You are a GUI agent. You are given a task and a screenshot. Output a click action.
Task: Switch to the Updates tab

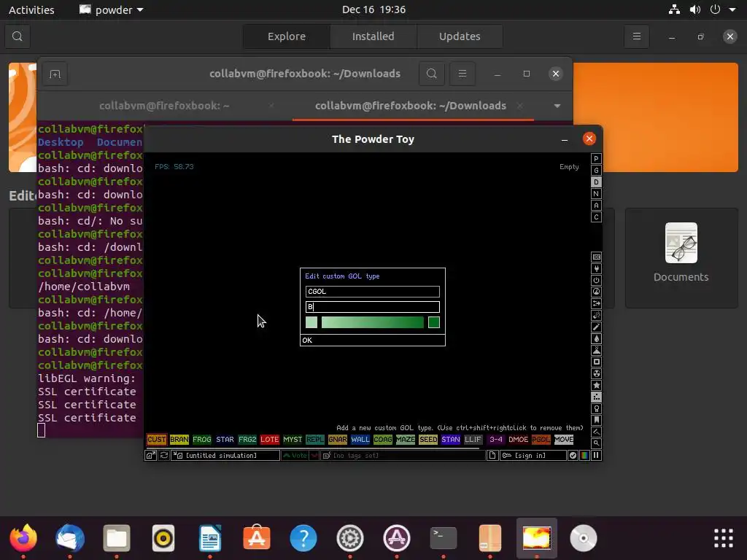coord(460,36)
